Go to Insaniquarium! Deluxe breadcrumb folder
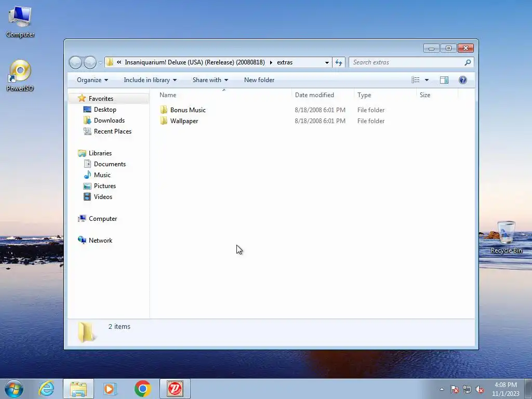This screenshot has height=399, width=532. (x=195, y=62)
